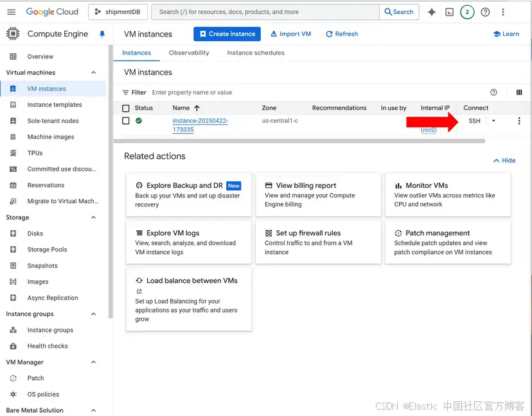Open the Explore Backup and DR card
532x416 pixels.
pos(189,195)
